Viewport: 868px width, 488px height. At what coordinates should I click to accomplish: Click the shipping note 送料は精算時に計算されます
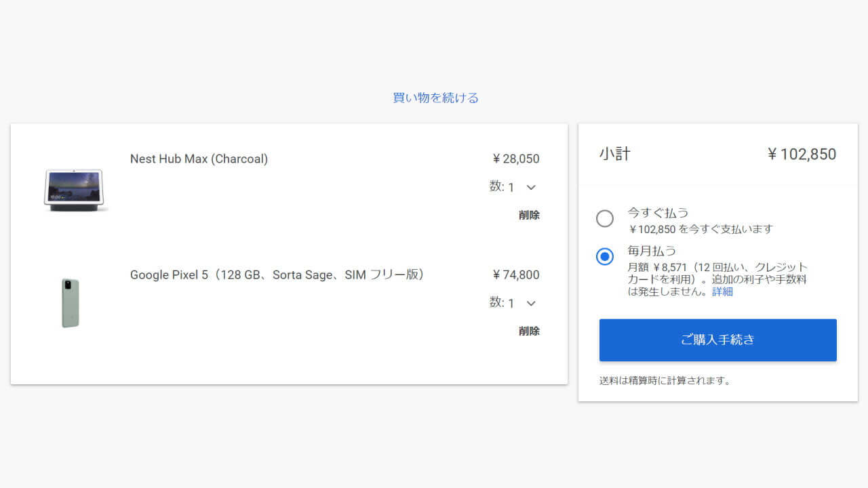664,380
